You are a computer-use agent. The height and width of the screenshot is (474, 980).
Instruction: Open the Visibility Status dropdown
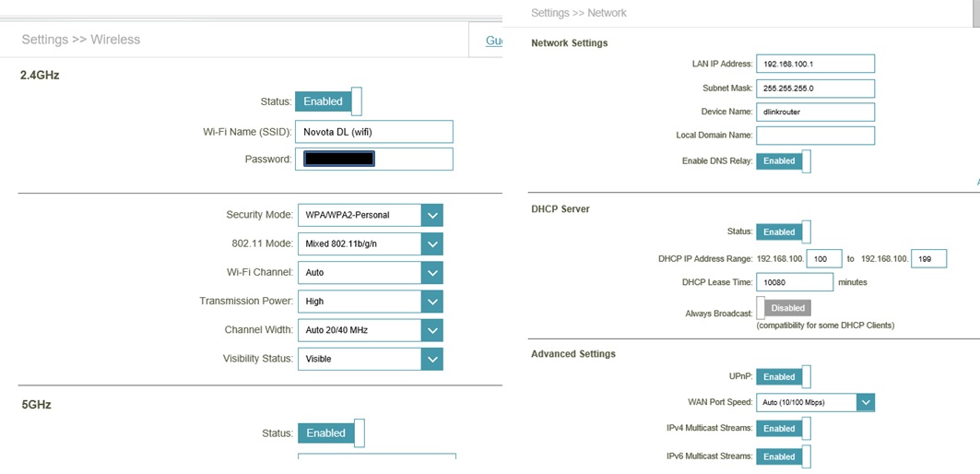[370, 359]
